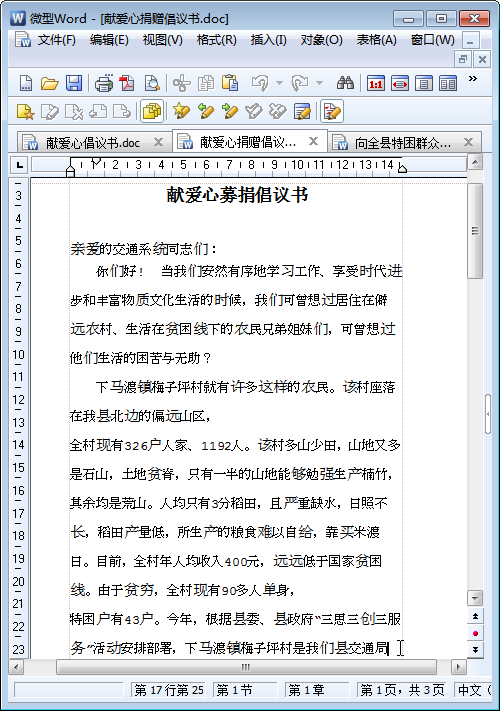Click the Redo arrow icon
The height and width of the screenshot is (711, 500).
[x=300, y=83]
